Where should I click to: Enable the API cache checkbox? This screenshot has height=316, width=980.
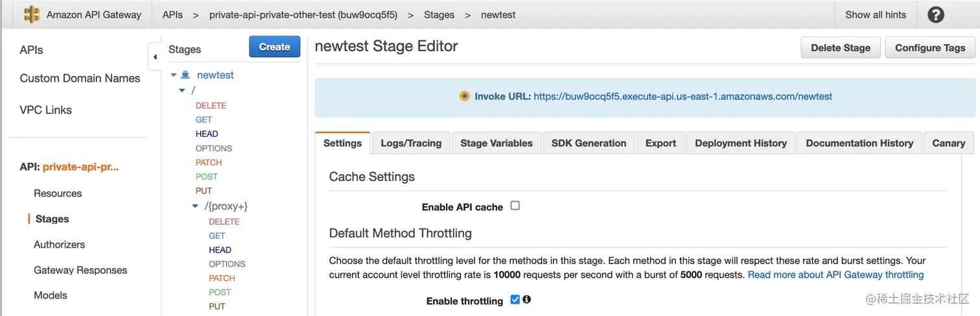515,206
